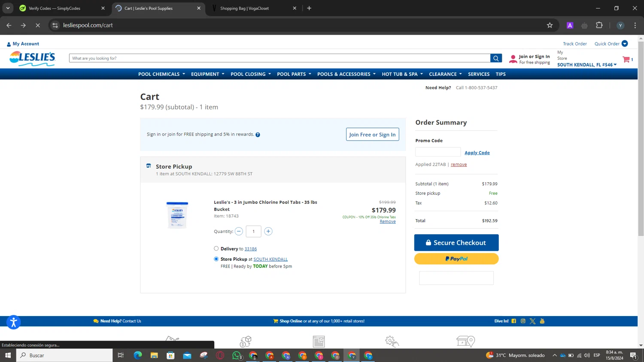Bookmark this page with star icon
This screenshot has height=362, width=644.
(550, 25)
